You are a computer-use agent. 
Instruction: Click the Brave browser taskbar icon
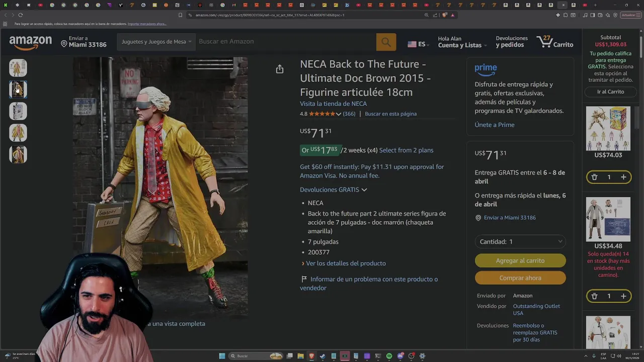(311, 356)
